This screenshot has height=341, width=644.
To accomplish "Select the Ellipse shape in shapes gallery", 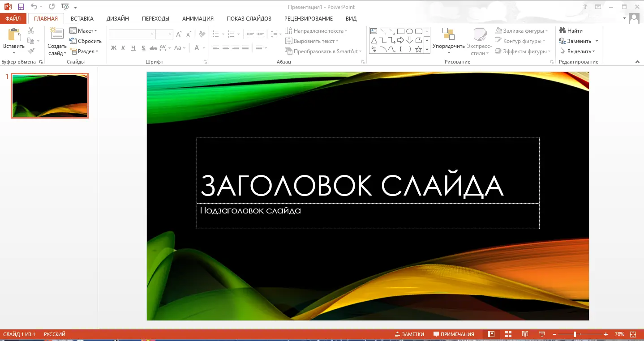I will pos(409,31).
